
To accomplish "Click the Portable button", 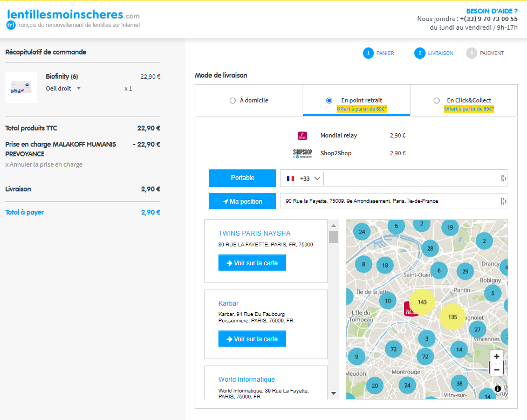I will pos(242,178).
